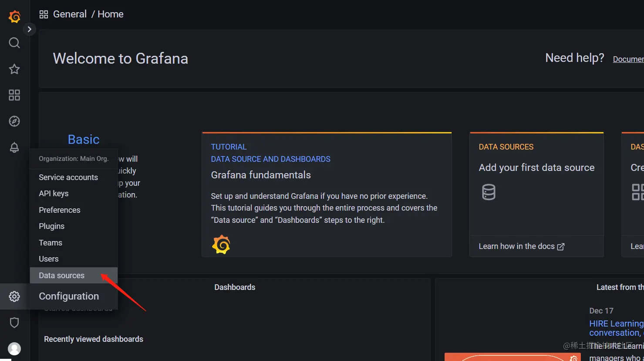Expand the sidebar with chevron button

(x=29, y=29)
